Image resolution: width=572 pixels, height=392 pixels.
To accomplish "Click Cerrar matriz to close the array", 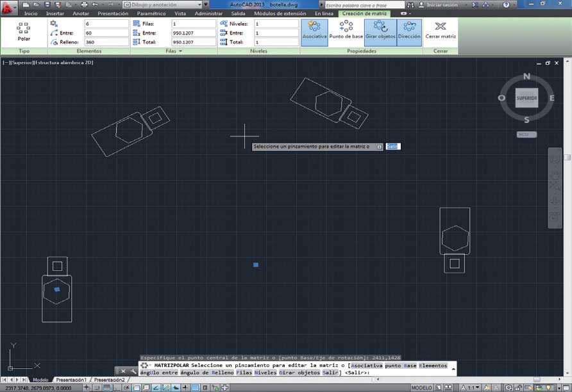I will pyautogui.click(x=441, y=31).
